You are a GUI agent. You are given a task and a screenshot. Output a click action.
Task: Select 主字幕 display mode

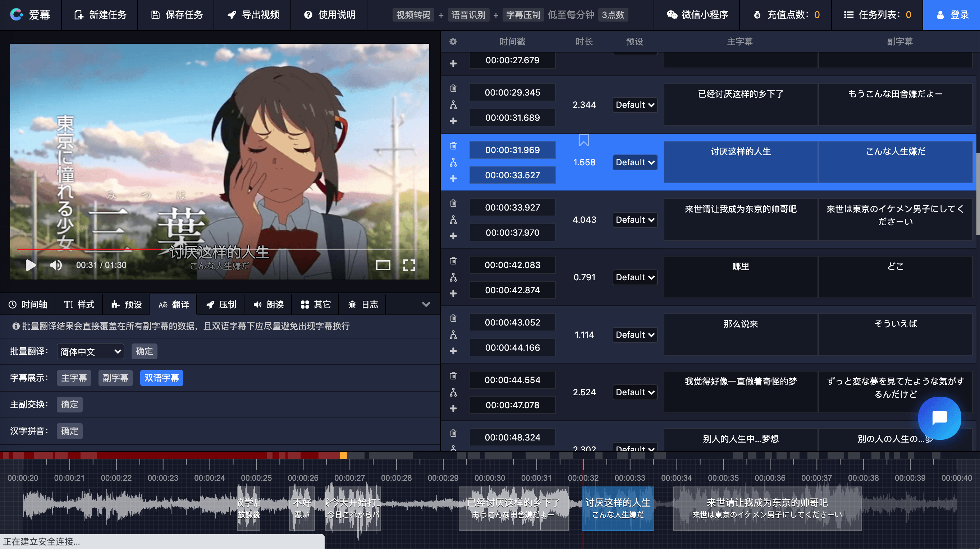(74, 378)
